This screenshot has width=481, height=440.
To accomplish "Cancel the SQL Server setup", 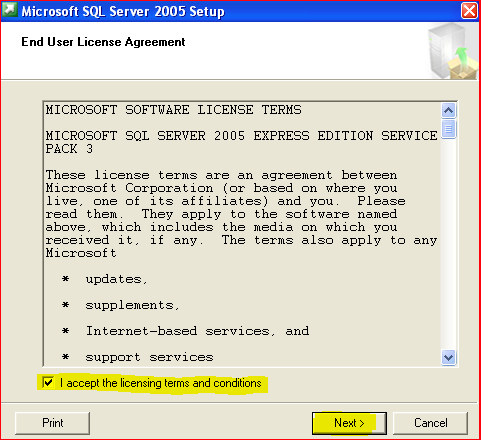I will coord(430,423).
